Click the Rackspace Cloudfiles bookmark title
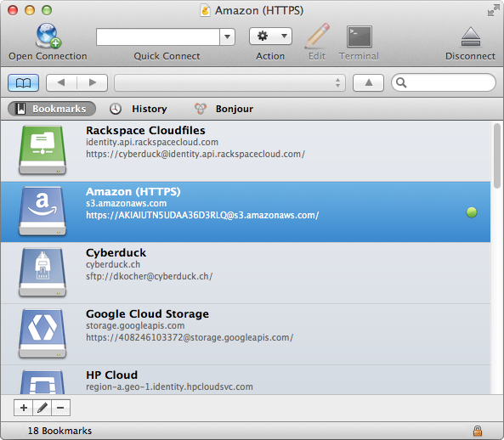Image resolution: width=504 pixels, height=440 pixels. tap(145, 131)
